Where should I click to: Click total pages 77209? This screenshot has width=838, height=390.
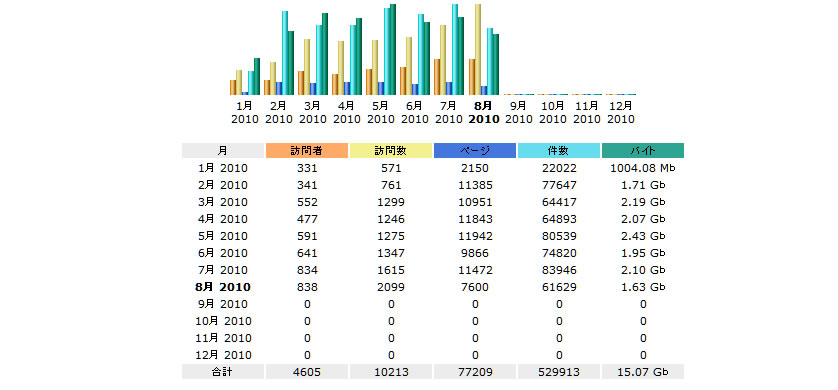[x=475, y=372]
